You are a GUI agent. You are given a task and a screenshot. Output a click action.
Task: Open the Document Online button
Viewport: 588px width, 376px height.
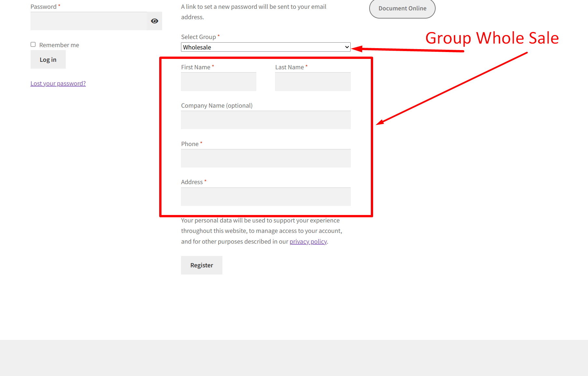click(402, 8)
